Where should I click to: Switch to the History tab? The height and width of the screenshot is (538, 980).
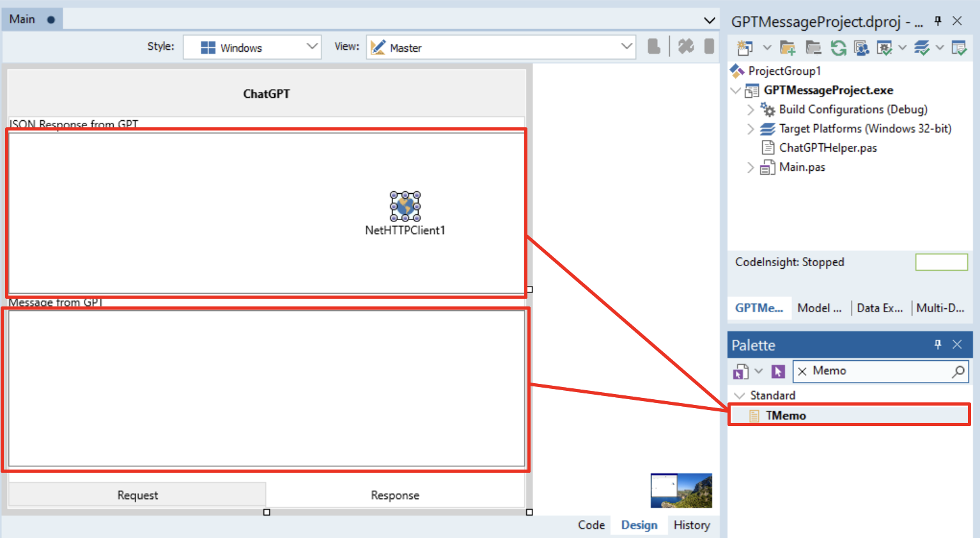point(692,525)
